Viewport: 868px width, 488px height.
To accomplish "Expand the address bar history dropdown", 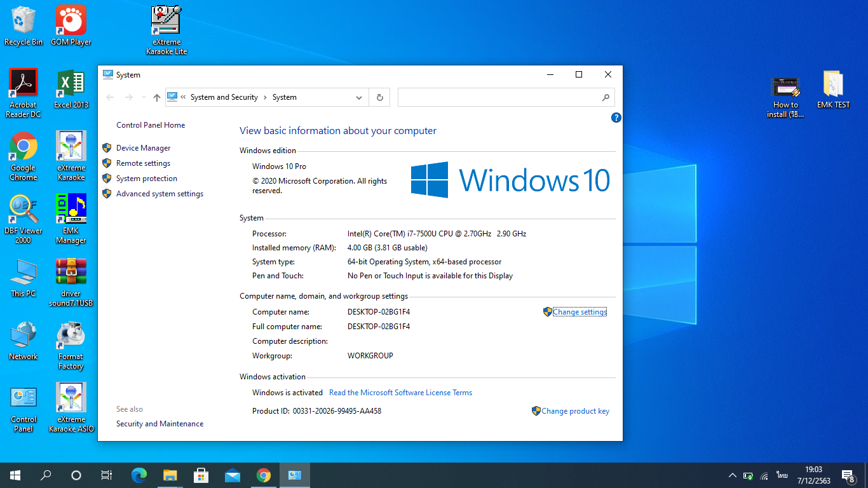I will 359,97.
